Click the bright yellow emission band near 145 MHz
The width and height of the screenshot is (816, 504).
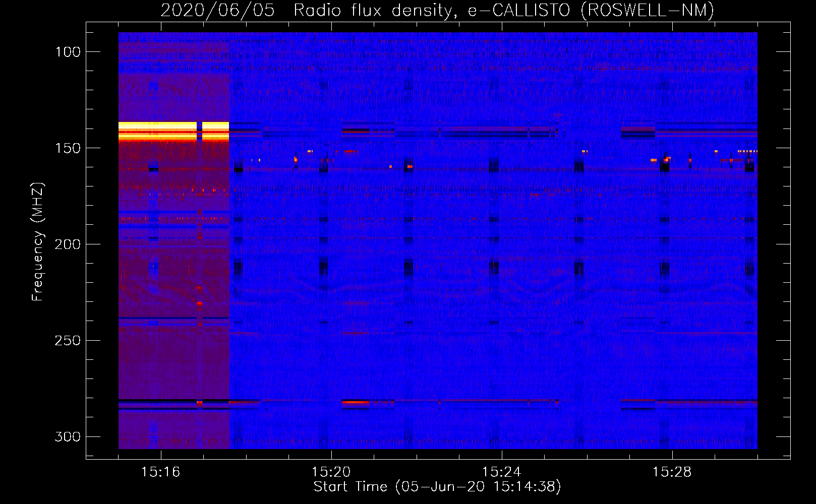(173, 131)
